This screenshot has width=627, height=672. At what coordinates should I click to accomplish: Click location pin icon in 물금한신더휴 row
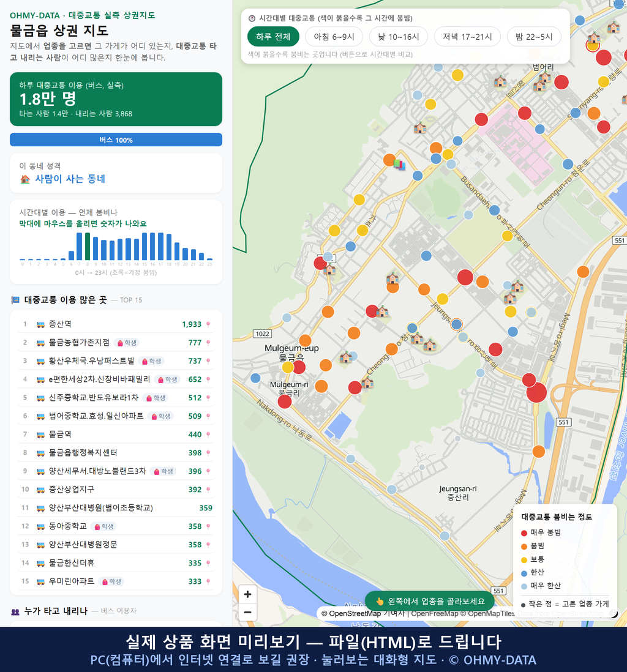pyautogui.click(x=208, y=563)
